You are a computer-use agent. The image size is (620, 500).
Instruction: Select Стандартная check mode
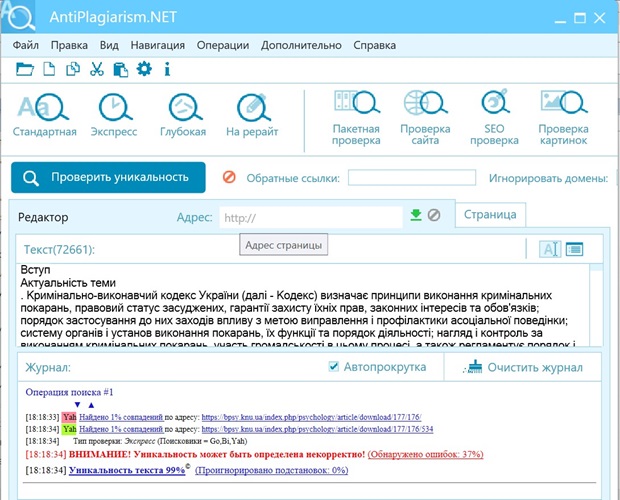tap(44, 115)
